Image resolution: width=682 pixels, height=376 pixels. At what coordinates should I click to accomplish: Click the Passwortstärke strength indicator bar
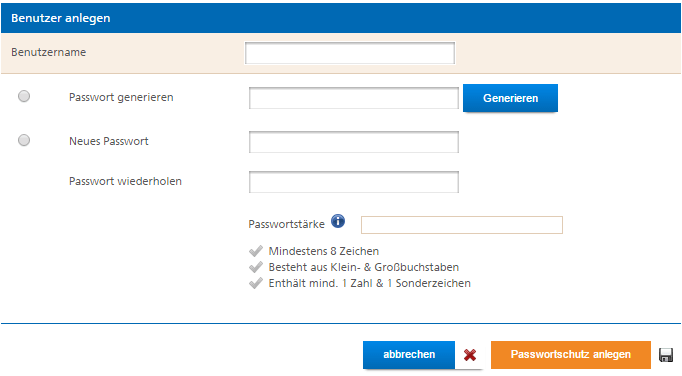461,225
